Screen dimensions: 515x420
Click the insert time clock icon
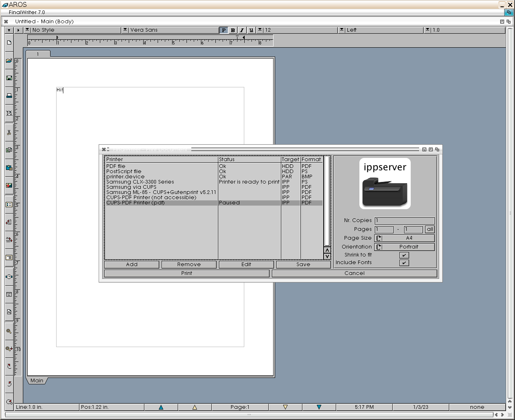coord(9,277)
